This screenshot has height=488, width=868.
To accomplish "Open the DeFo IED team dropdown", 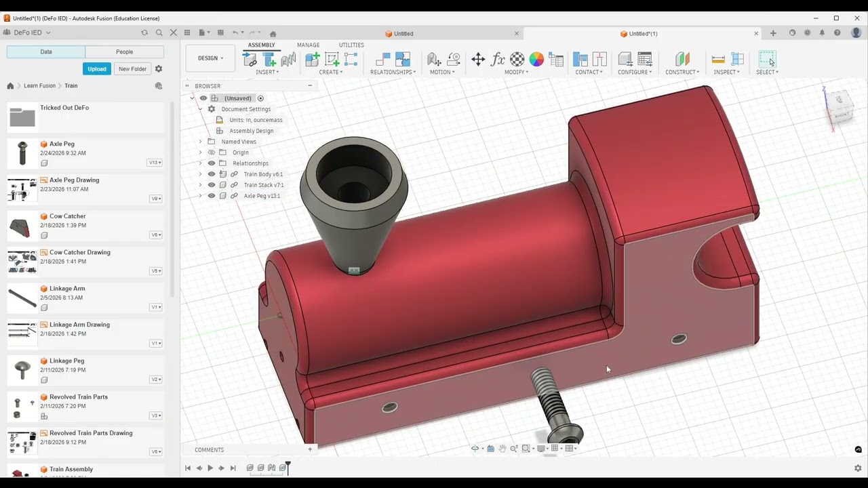I will 32,33.
